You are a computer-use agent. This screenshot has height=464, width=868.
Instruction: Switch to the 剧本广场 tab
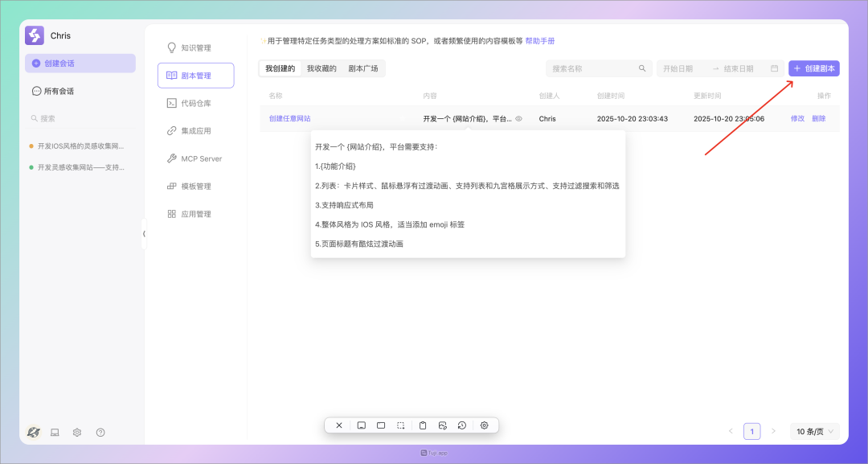tap(363, 69)
